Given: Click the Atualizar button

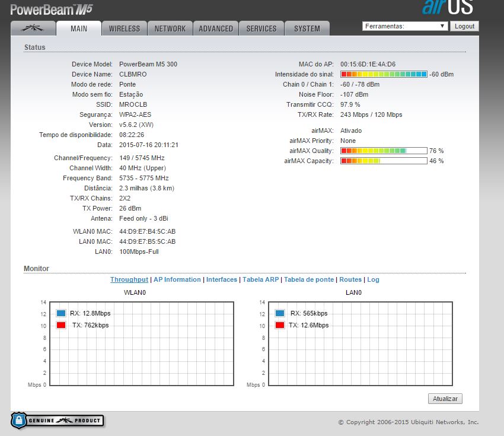Looking at the screenshot, I should 445,399.
